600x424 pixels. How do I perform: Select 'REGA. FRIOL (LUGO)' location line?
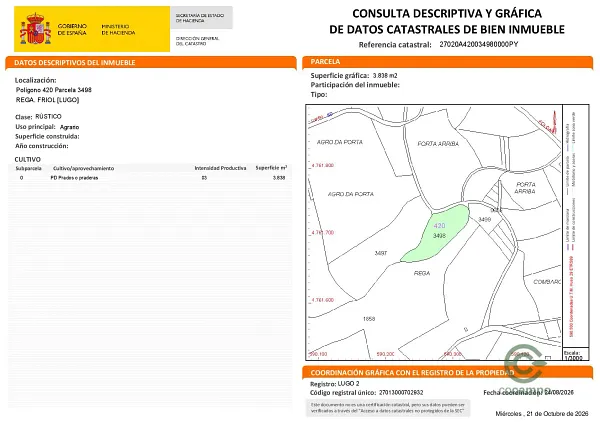click(47, 100)
